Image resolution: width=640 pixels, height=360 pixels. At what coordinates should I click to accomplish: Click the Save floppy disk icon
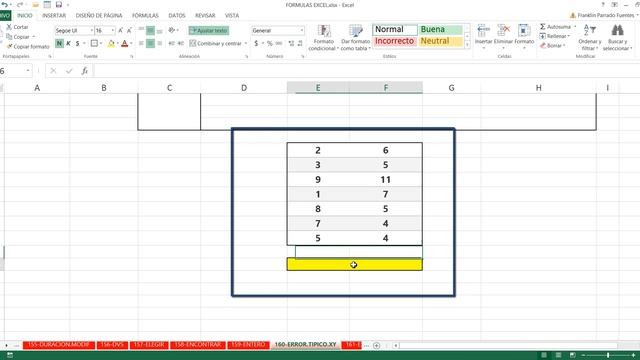pyautogui.click(x=59, y=5)
